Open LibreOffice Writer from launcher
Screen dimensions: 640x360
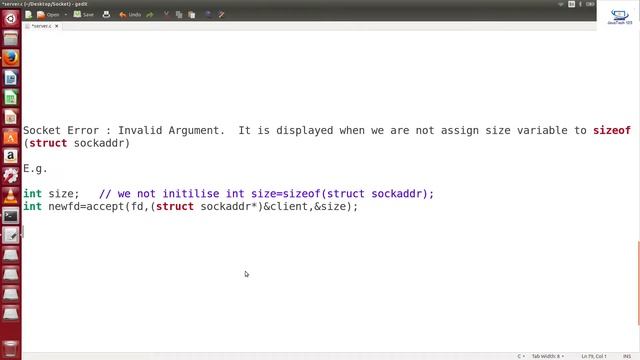(11, 78)
